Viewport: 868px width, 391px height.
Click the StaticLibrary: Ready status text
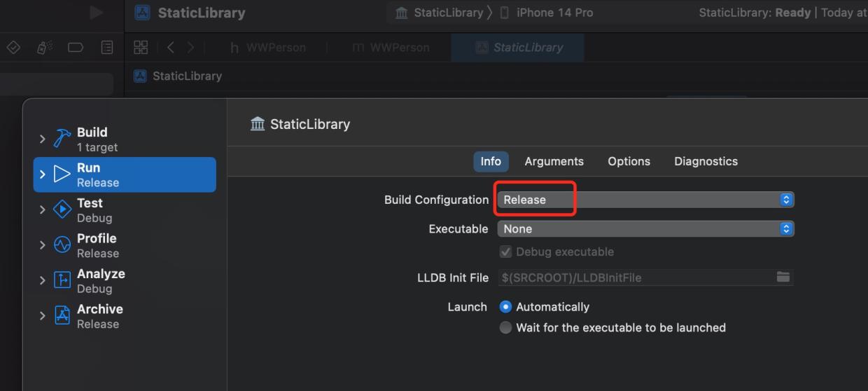[x=755, y=13]
